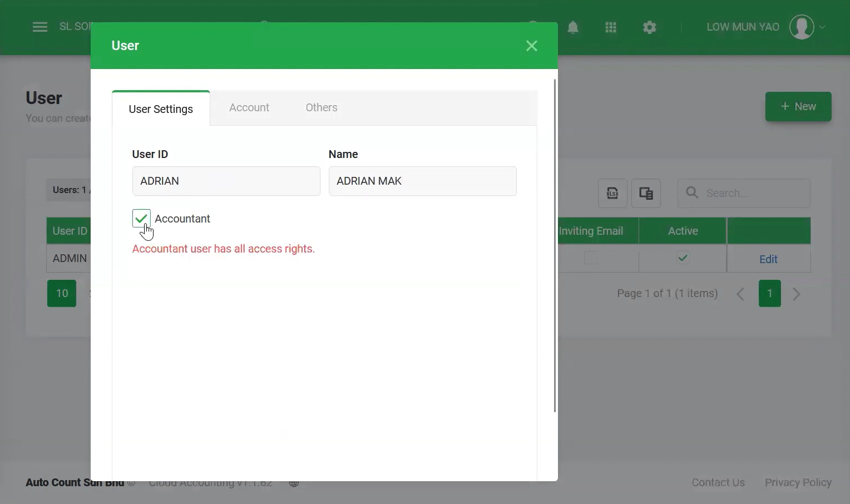Select page number 1
The height and width of the screenshot is (504, 850).
(770, 293)
